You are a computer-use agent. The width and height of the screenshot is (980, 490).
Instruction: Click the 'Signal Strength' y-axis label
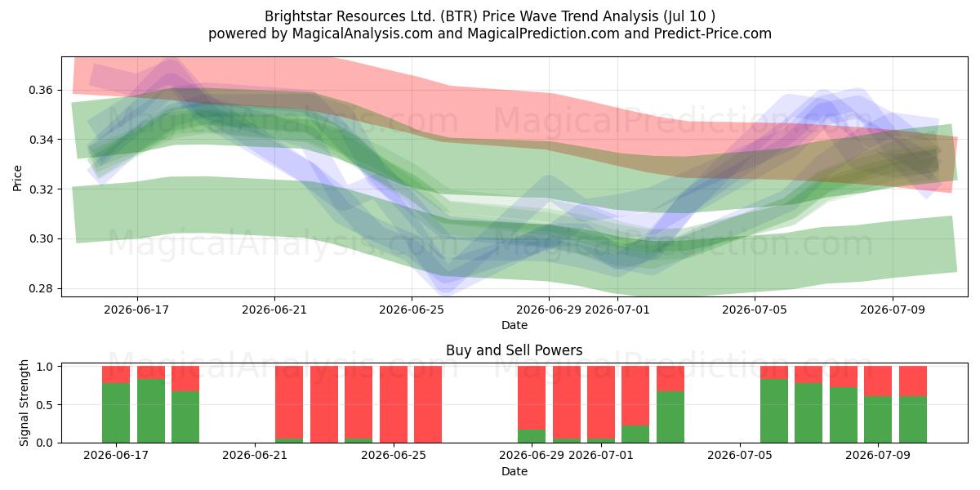coord(24,403)
